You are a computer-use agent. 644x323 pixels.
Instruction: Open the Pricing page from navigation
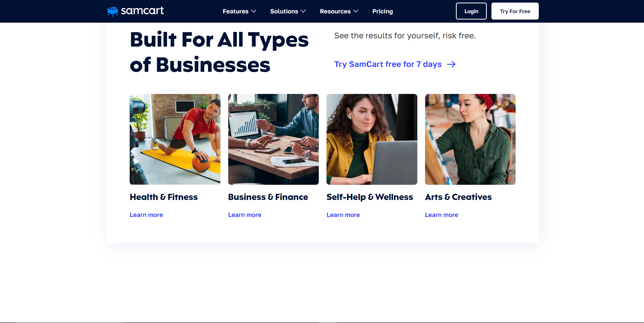click(383, 11)
